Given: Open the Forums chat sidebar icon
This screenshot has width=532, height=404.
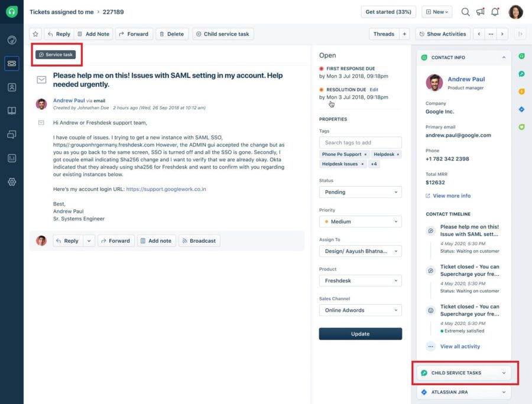Looking at the screenshot, I should pos(12,135).
